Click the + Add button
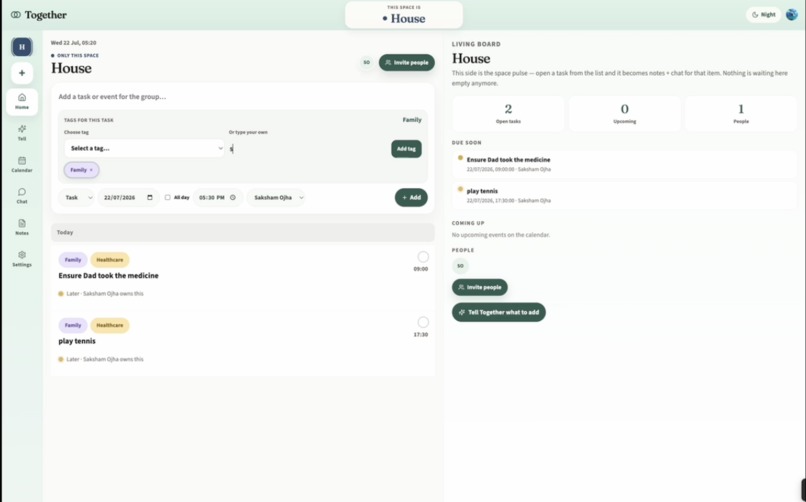The image size is (806, 502). (x=411, y=197)
